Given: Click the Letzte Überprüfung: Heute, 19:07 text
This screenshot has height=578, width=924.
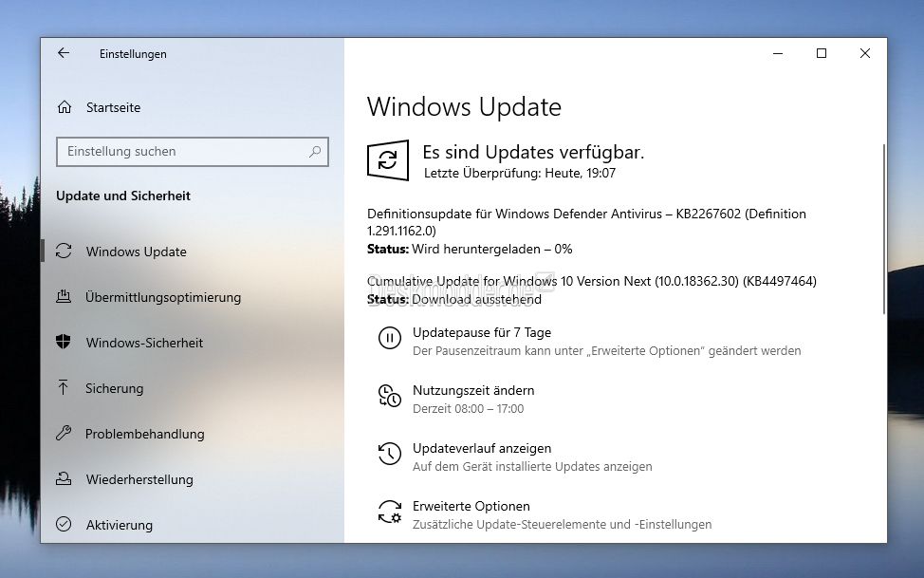Looking at the screenshot, I should pos(520,174).
